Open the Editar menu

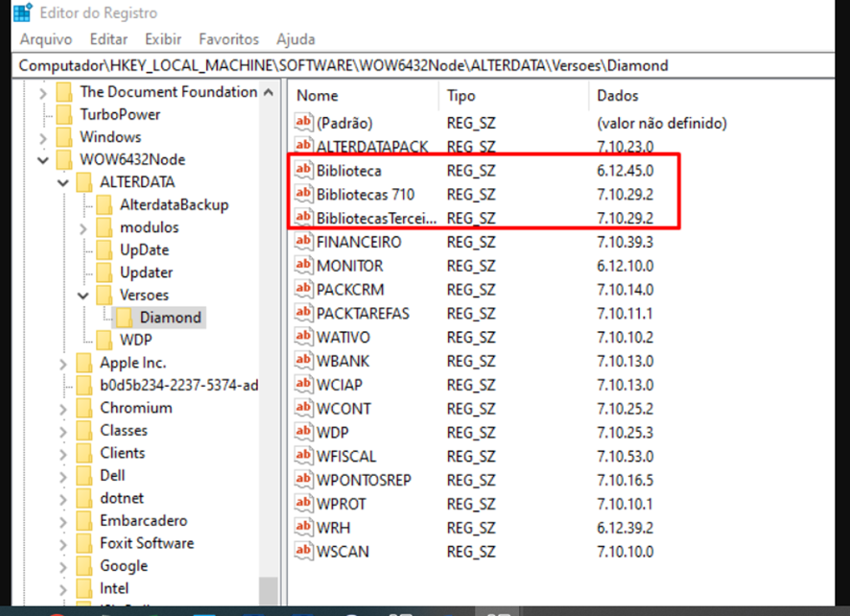108,39
